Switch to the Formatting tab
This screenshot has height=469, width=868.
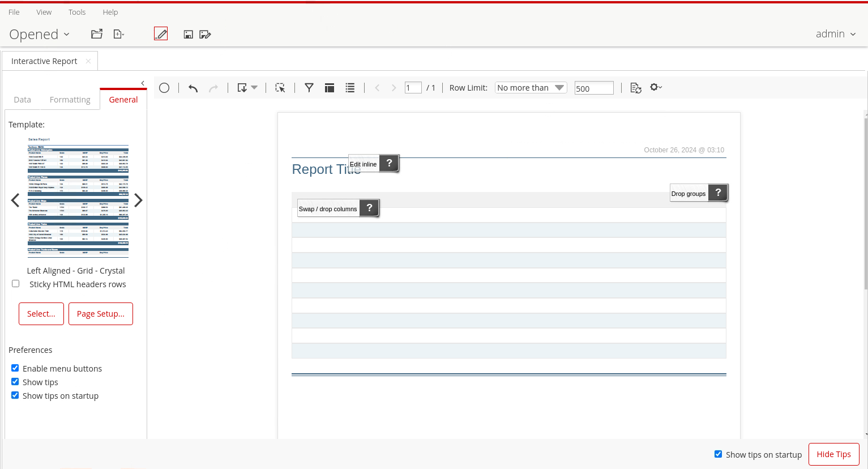tap(70, 100)
